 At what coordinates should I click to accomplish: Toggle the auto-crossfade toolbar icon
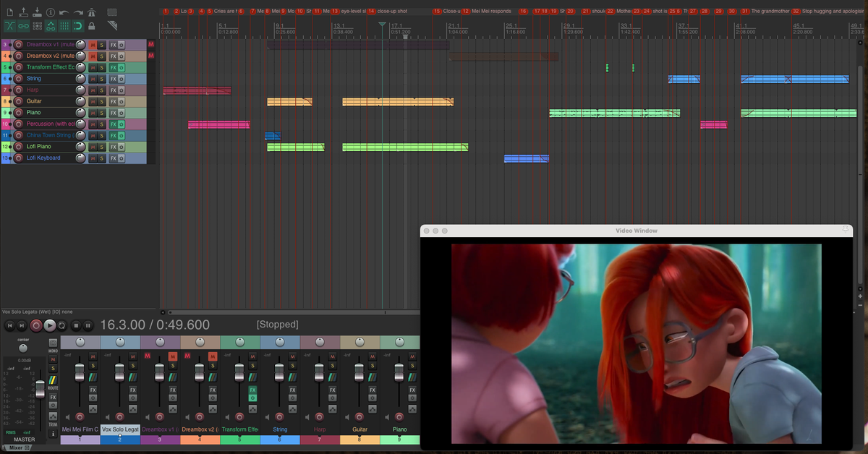pyautogui.click(x=10, y=26)
